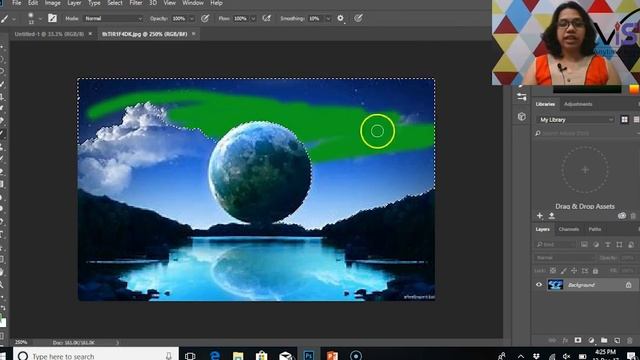
Task: Toggle pressure for opacity icon
Action: click(205, 18)
